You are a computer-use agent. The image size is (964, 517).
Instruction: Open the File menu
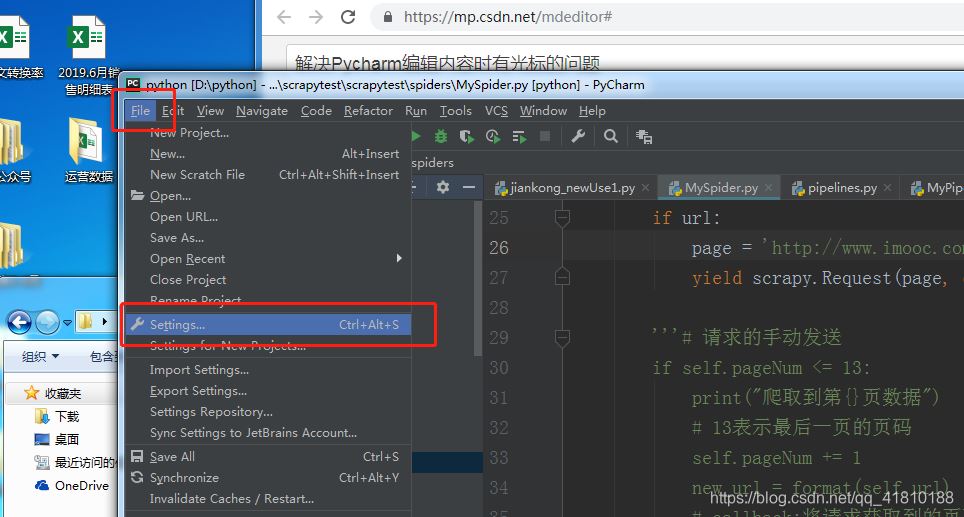(140, 111)
